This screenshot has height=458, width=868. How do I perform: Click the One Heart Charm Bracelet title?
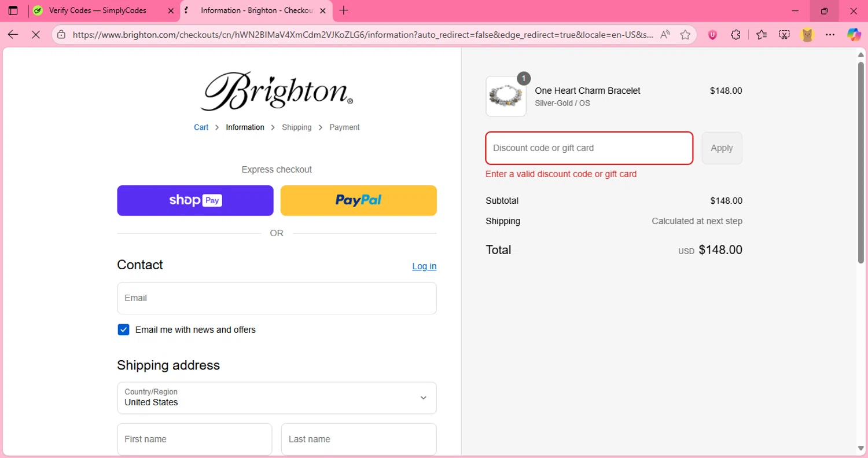587,91
